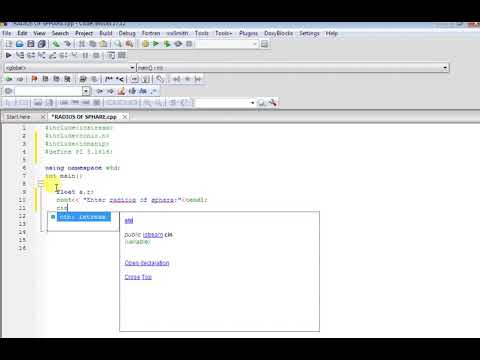Click the green jump back arrow icon
The image size is (480, 360).
(x=9, y=79)
